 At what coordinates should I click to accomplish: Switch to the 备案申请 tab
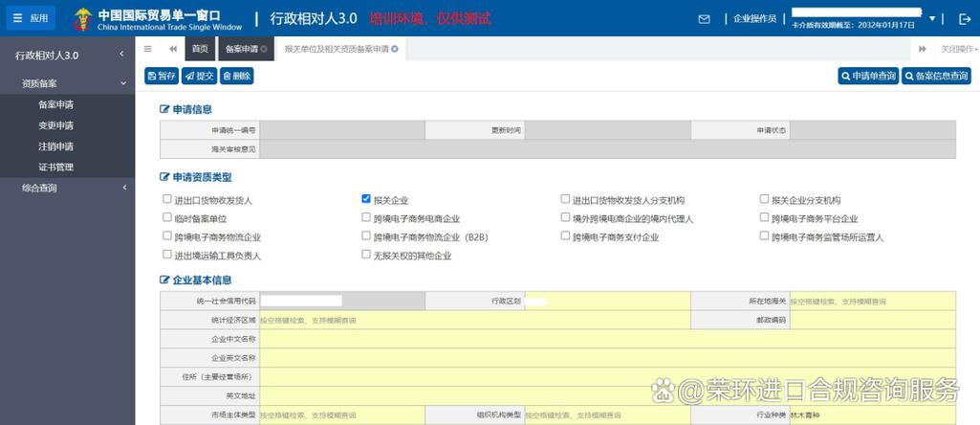pyautogui.click(x=242, y=49)
